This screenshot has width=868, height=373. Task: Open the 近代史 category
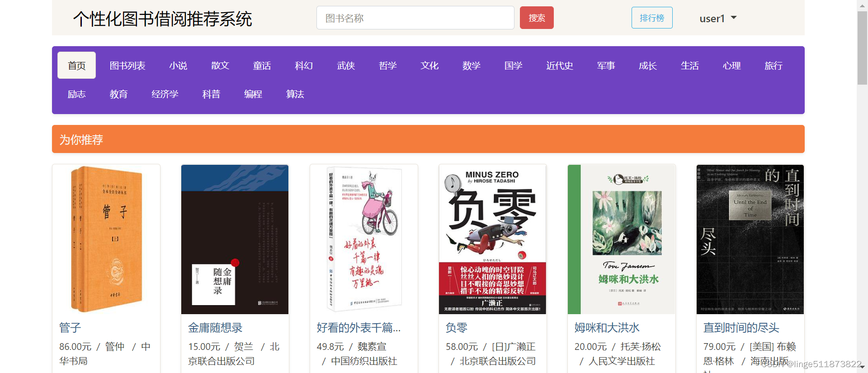tap(560, 66)
